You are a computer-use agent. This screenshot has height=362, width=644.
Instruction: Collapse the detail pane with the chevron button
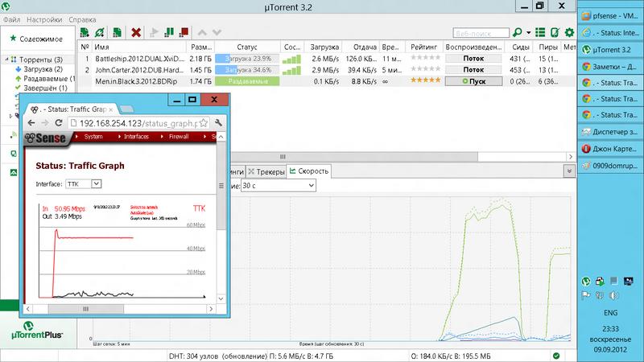point(569,171)
